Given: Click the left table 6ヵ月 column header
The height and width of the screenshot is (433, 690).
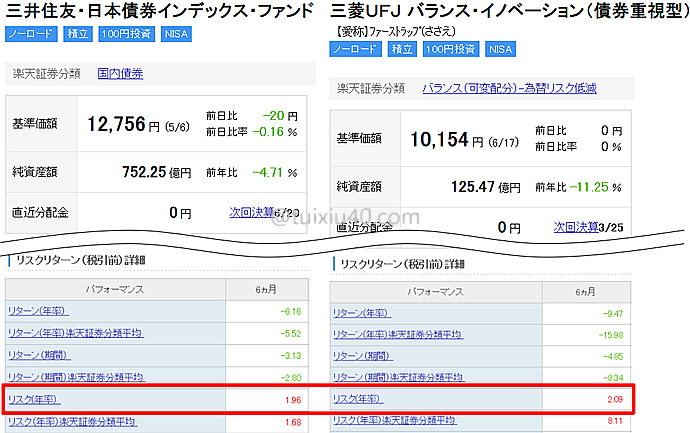Looking at the screenshot, I should pos(266,290).
